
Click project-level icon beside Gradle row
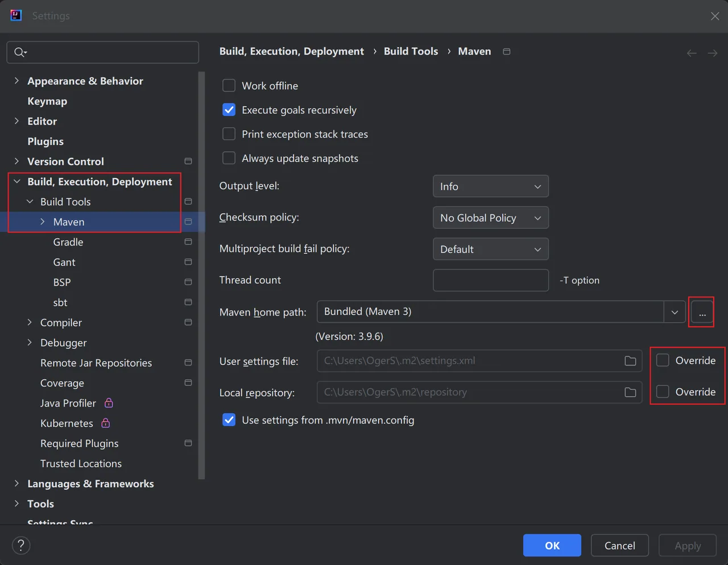click(x=188, y=242)
